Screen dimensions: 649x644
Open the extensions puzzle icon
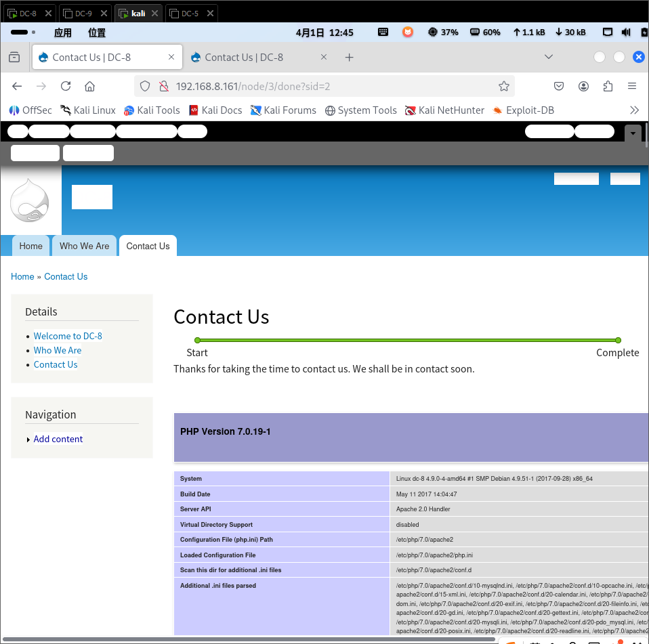tap(607, 86)
